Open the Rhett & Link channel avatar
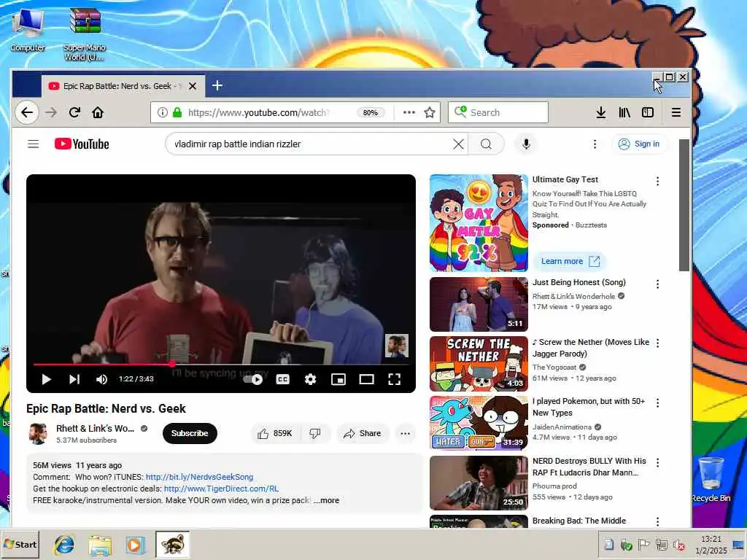The height and width of the screenshot is (560, 747). [x=38, y=433]
